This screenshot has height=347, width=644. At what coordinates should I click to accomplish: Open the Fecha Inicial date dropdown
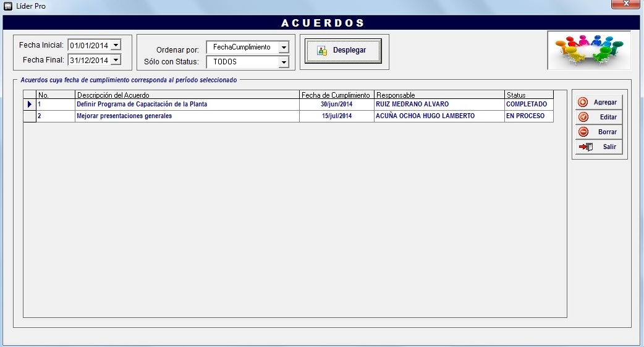coord(116,45)
